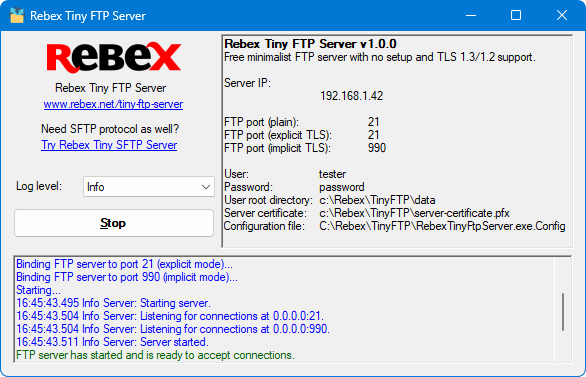This screenshot has height=377, width=586.
Task: Click log line 'Binding FTP server to port 21'
Action: click(124, 264)
